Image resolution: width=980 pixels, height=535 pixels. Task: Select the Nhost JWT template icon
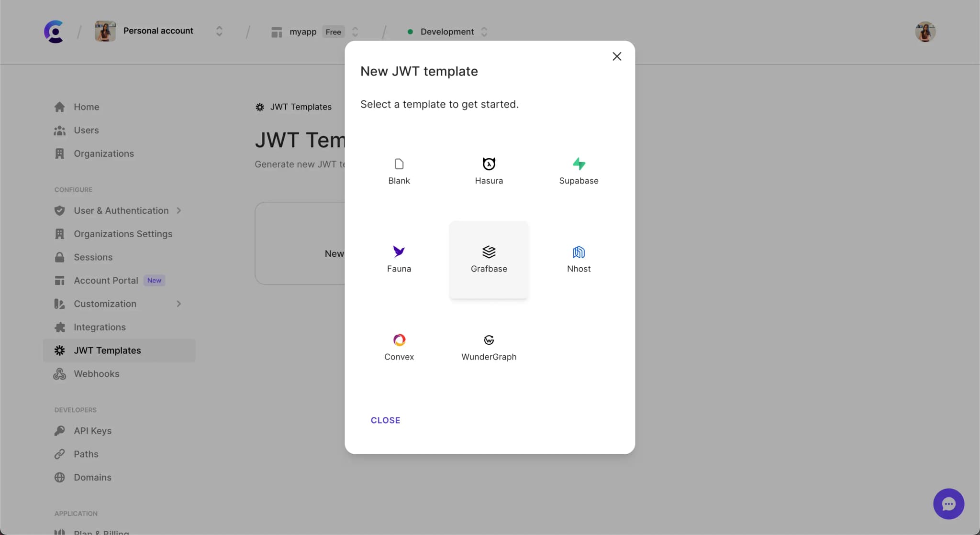coord(579,251)
